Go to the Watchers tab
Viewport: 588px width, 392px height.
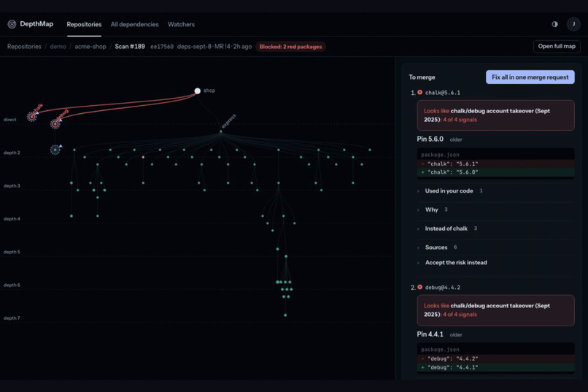181,24
